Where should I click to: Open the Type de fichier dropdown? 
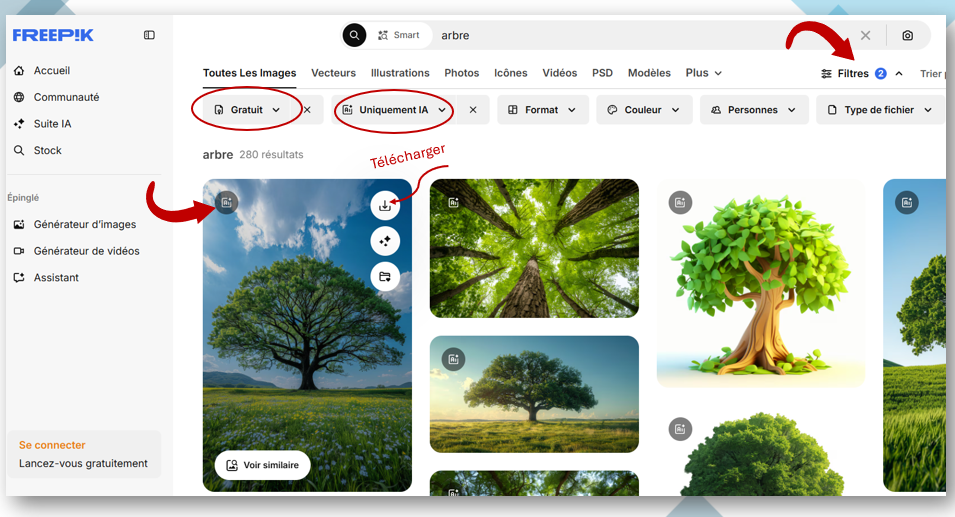[x=880, y=110]
